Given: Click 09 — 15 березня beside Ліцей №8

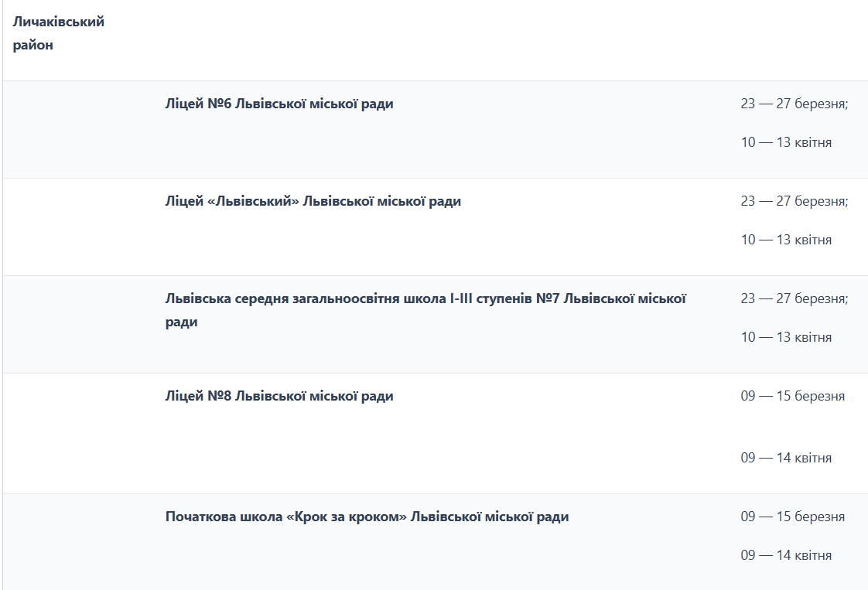Looking at the screenshot, I should point(792,396).
